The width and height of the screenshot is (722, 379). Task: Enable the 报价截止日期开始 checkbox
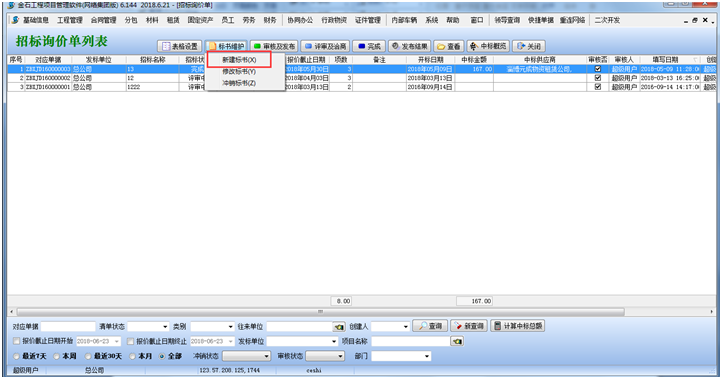[17, 341]
